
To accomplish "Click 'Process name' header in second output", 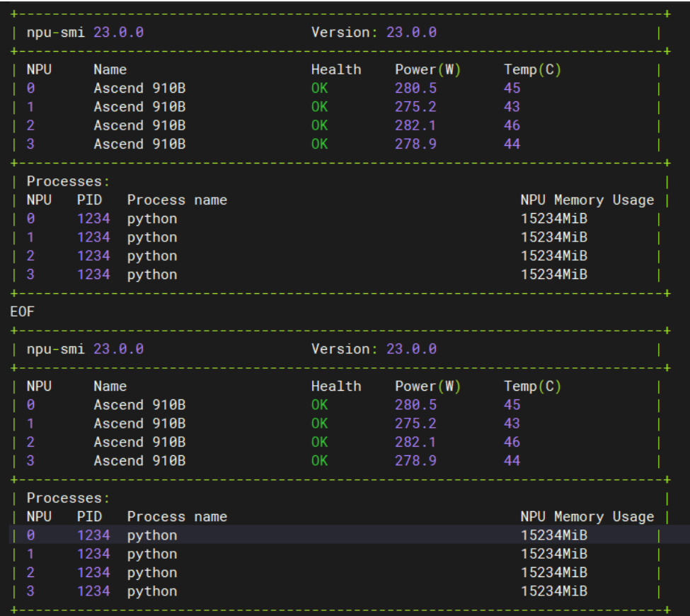I will tap(177, 516).
